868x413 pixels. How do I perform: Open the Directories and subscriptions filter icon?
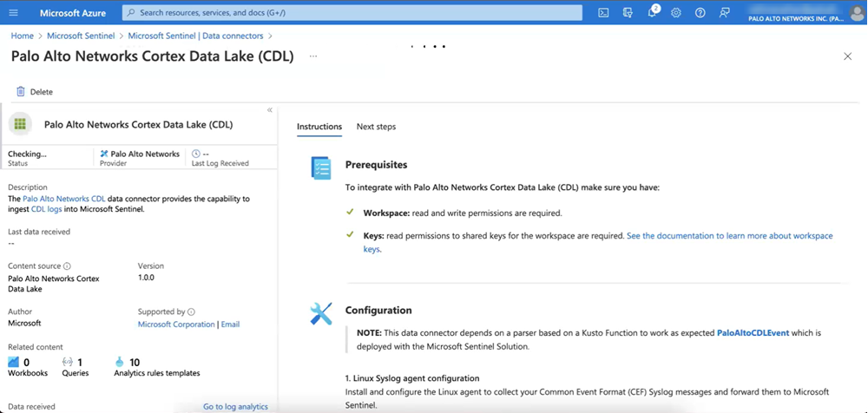[x=628, y=13]
